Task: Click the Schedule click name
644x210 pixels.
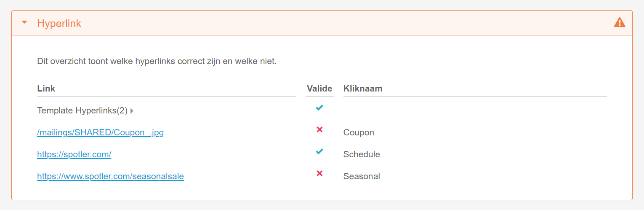Action: click(x=362, y=154)
